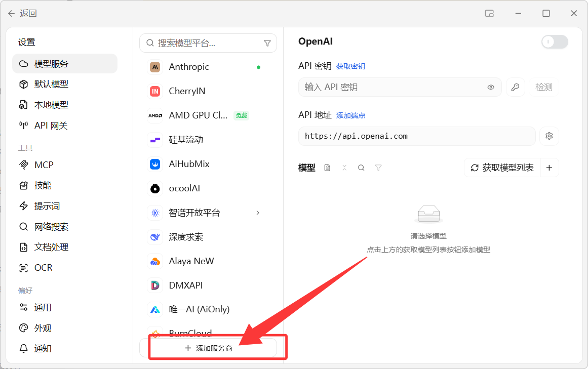Viewport: 588px width, 369px height.
Task: Go to 文档处理 settings
Action: click(x=65, y=247)
